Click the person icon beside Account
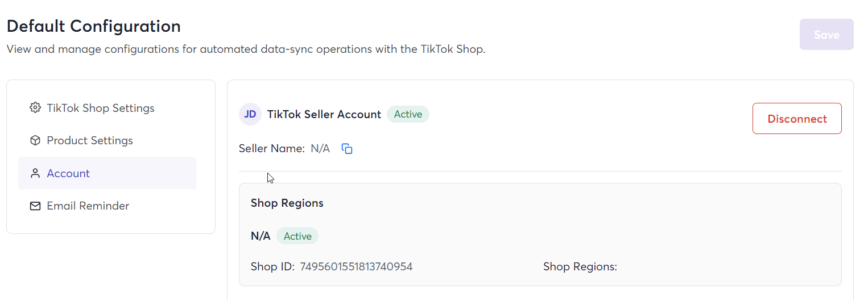The height and width of the screenshot is (301, 868). click(x=35, y=173)
